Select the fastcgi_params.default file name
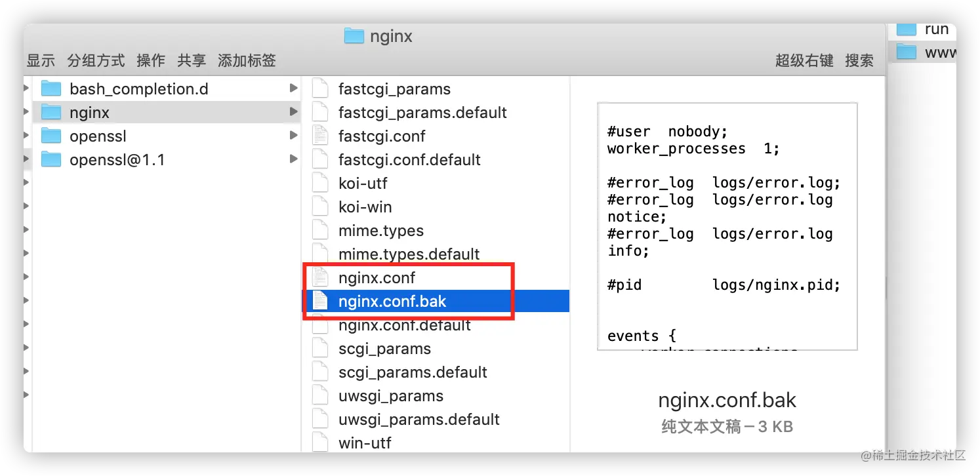Image resolution: width=980 pixels, height=476 pixels. pos(422,112)
